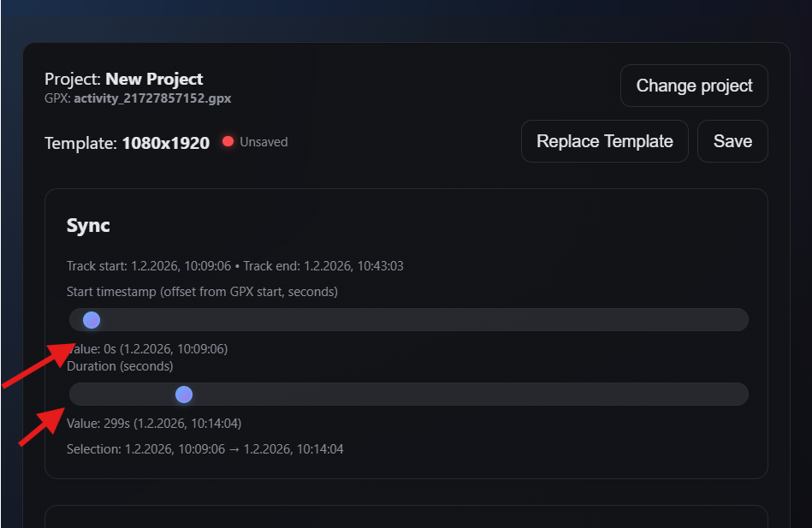Click the Change project button
This screenshot has height=528, width=812.
tap(694, 86)
